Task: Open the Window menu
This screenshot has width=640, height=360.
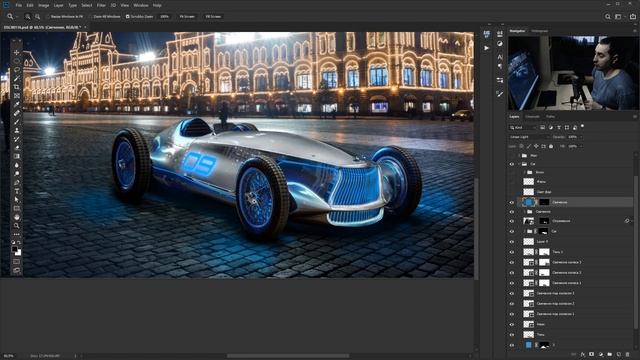Action: [x=141, y=5]
